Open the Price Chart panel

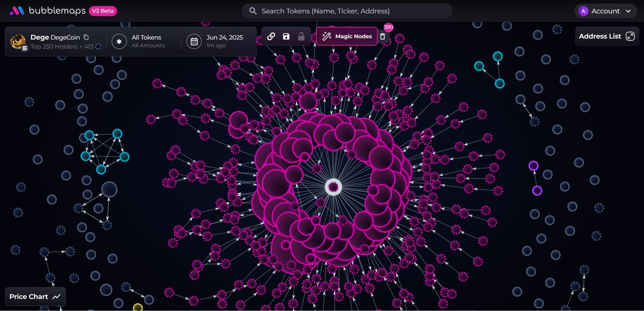35,297
